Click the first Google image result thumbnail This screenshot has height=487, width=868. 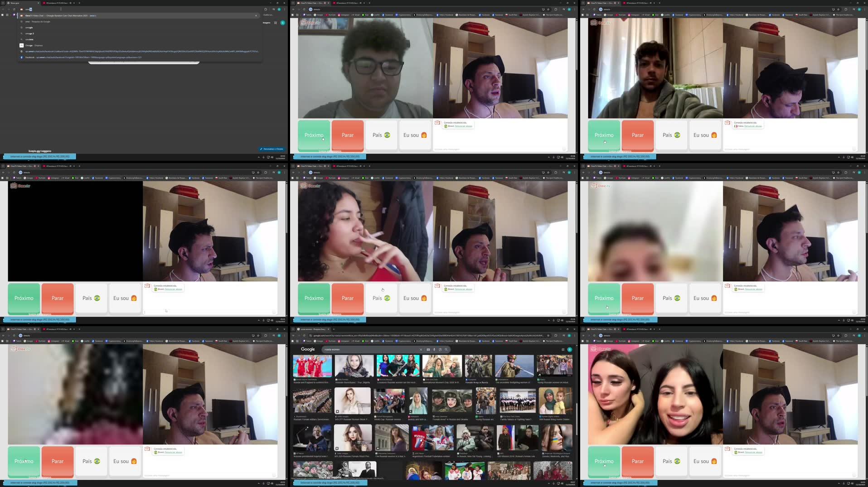pyautogui.click(x=312, y=366)
